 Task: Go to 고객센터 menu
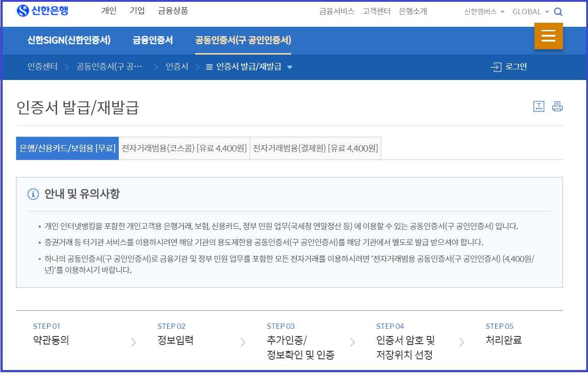pos(376,12)
